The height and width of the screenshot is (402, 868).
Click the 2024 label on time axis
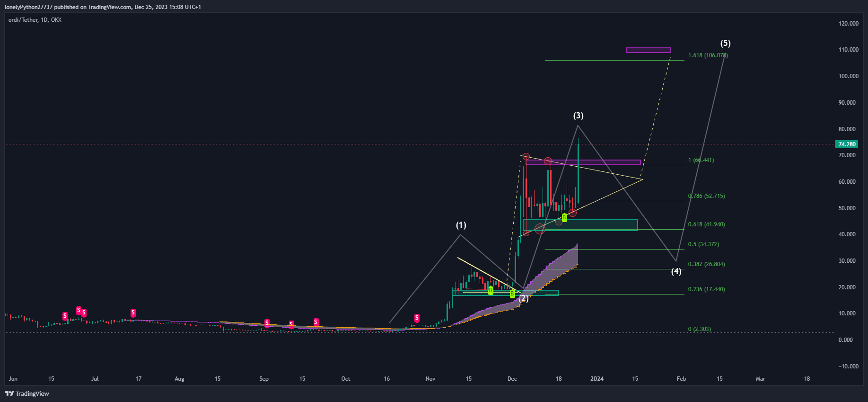coord(597,379)
